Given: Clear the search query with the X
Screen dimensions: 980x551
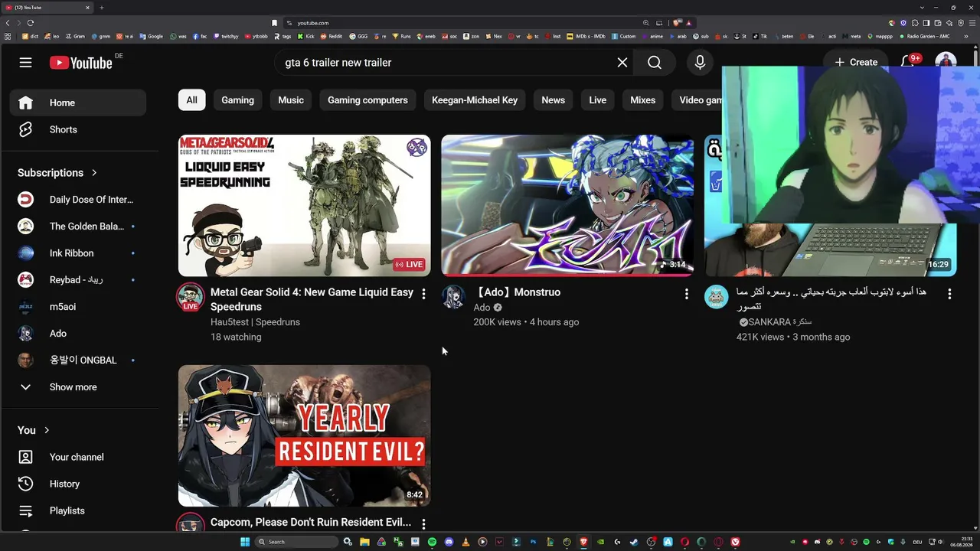Looking at the screenshot, I should pos(622,63).
